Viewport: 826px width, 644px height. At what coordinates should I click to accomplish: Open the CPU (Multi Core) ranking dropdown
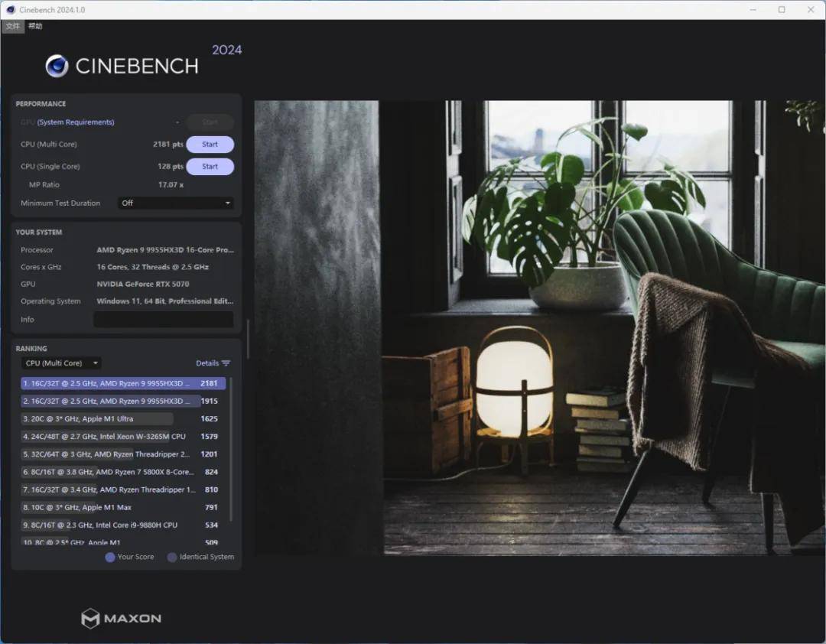61,363
